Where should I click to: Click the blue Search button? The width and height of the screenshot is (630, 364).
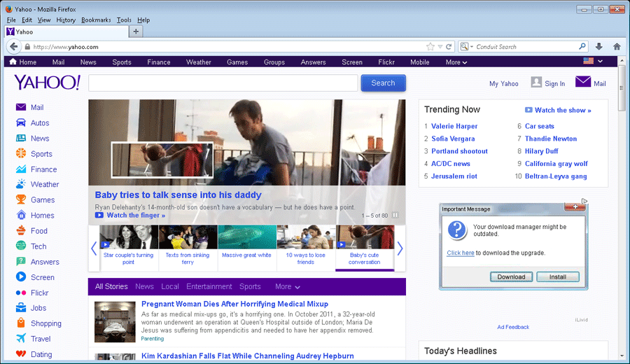click(x=383, y=83)
